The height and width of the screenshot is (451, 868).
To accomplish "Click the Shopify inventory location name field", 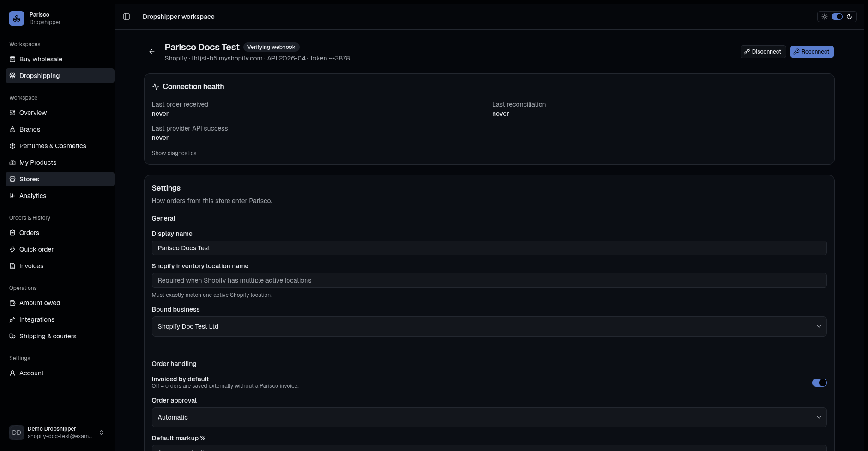I will click(x=489, y=280).
